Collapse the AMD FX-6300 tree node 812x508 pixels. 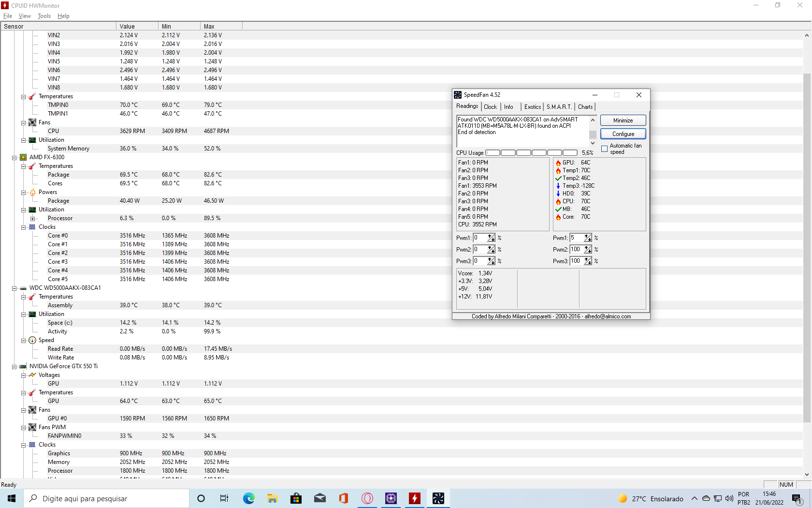pos(14,157)
